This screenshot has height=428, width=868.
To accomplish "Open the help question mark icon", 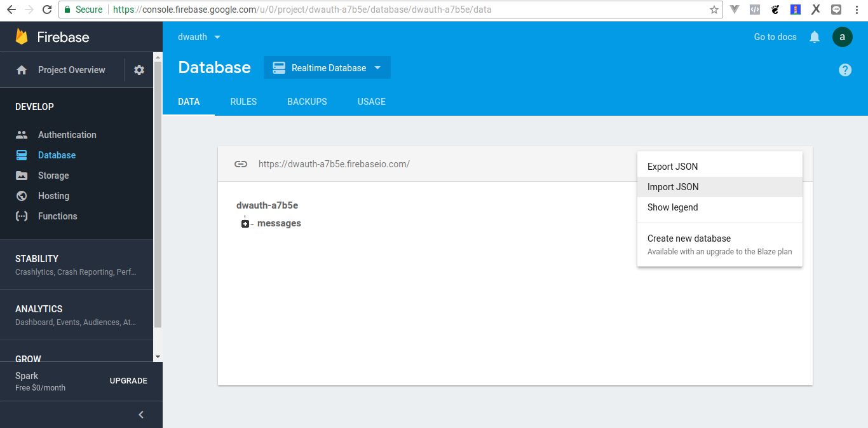I will pyautogui.click(x=844, y=70).
